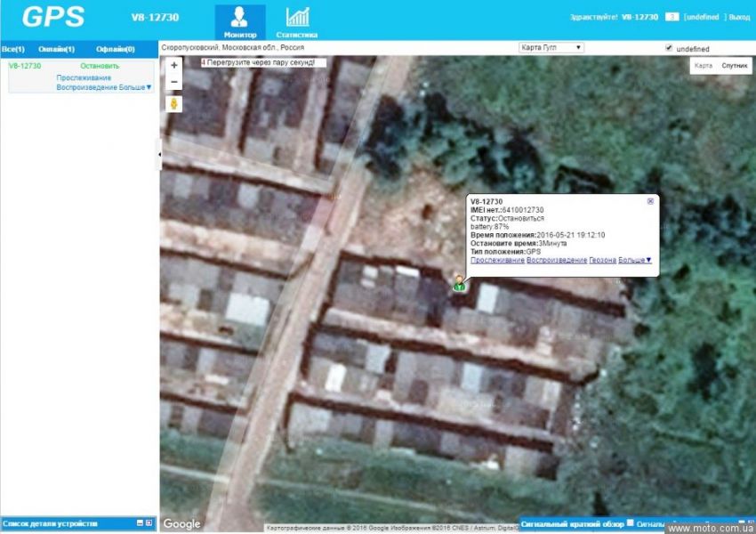
Task: Switch to the Офлайн(0) tab
Action: (115, 49)
